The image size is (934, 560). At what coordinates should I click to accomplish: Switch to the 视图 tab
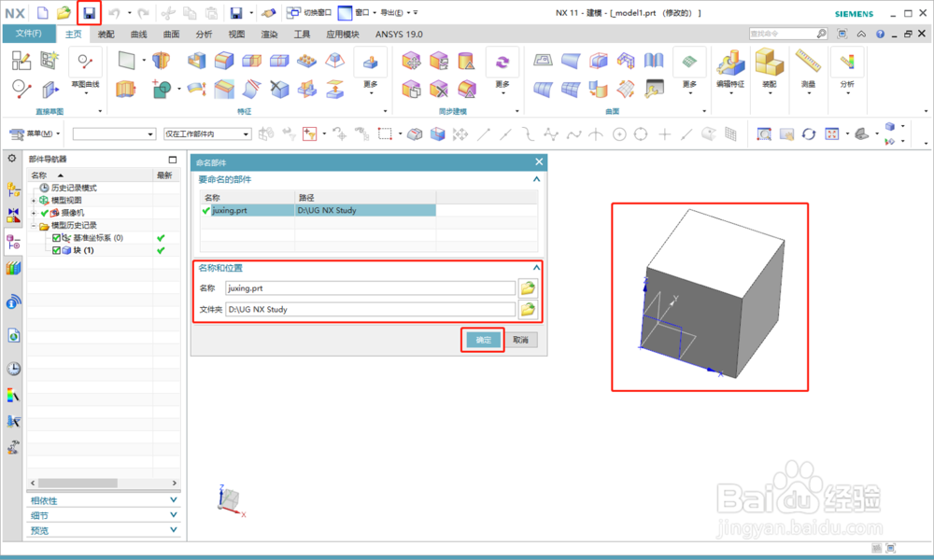click(x=236, y=35)
